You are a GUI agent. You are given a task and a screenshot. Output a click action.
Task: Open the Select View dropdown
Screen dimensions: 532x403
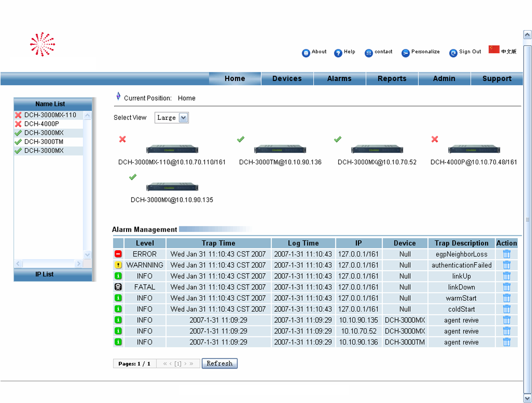[x=183, y=118]
